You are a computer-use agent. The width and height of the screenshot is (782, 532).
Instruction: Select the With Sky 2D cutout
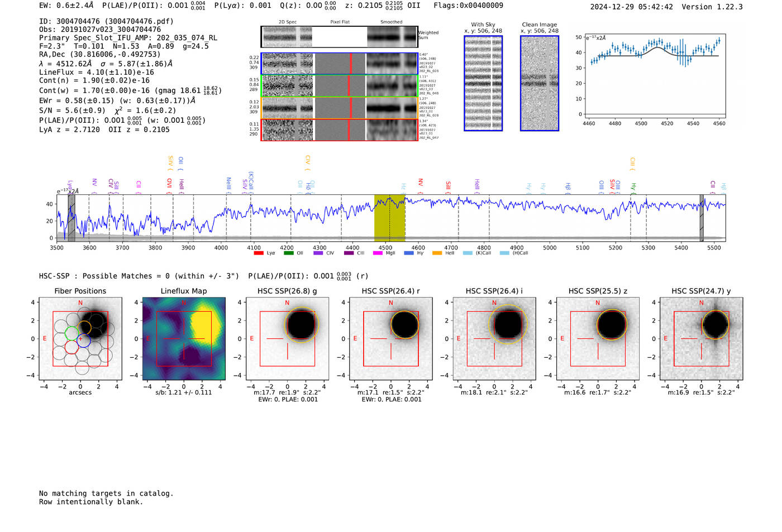click(483, 83)
